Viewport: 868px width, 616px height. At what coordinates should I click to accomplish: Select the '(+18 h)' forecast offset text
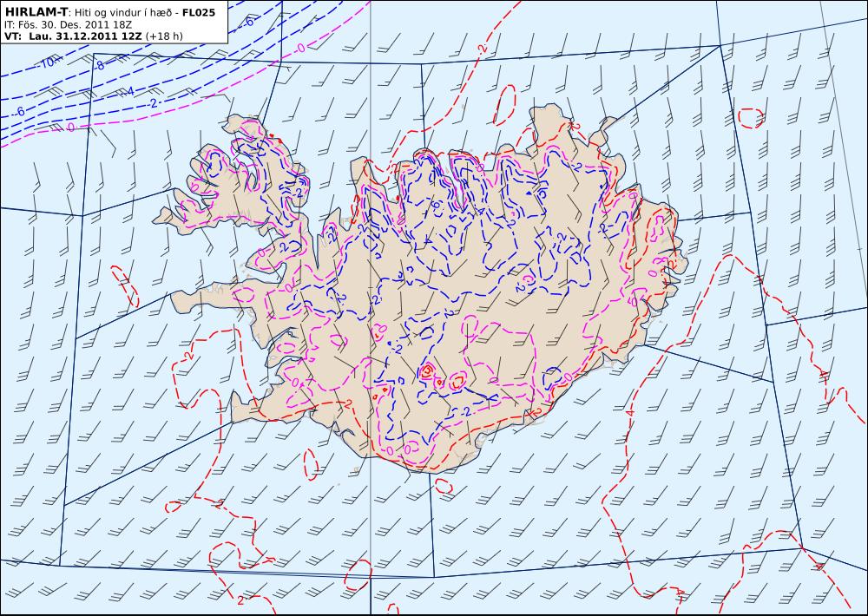(x=164, y=36)
